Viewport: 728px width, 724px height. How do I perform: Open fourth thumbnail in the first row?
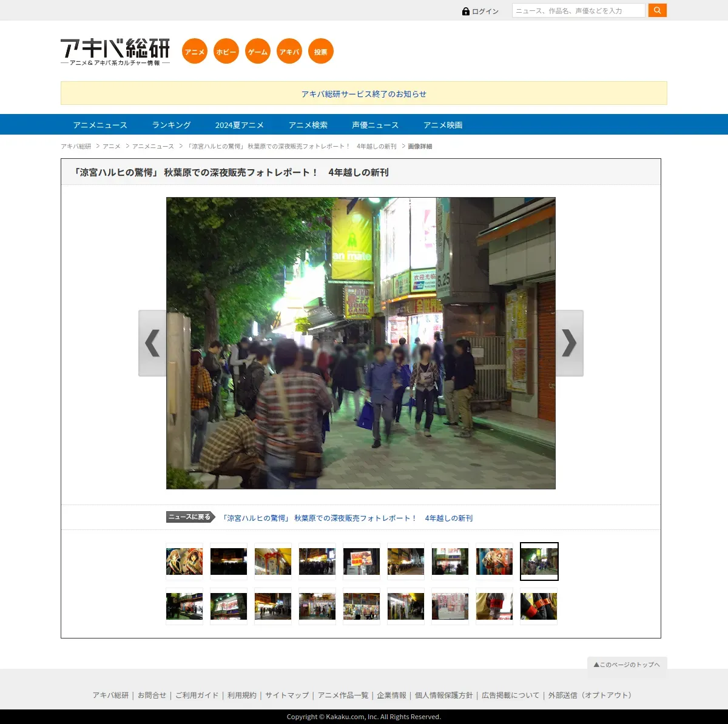(x=317, y=561)
